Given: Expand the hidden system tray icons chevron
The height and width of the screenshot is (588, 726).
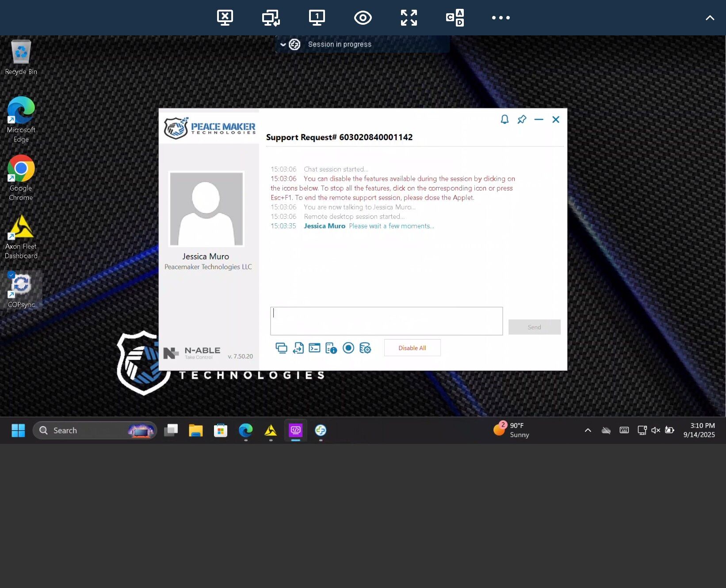Looking at the screenshot, I should [588, 430].
